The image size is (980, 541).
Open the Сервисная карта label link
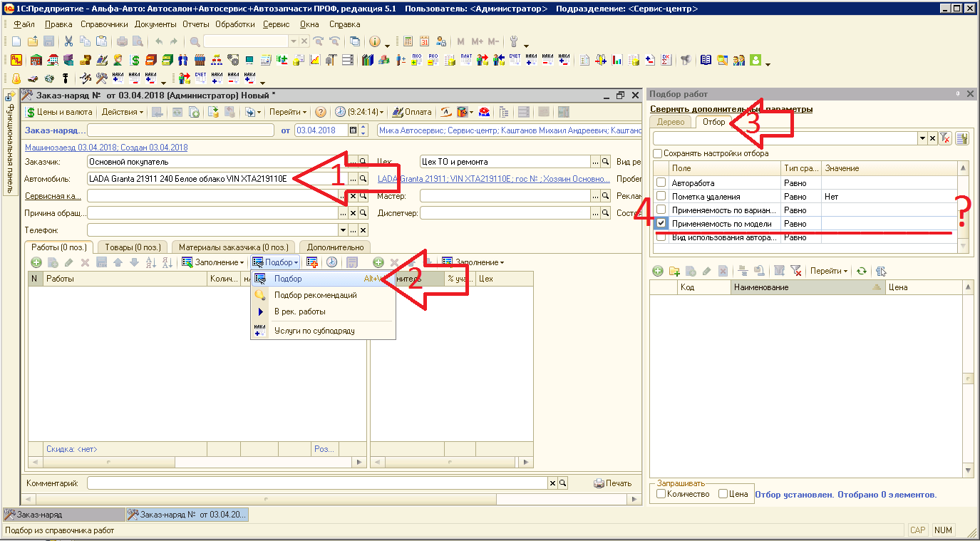53,196
